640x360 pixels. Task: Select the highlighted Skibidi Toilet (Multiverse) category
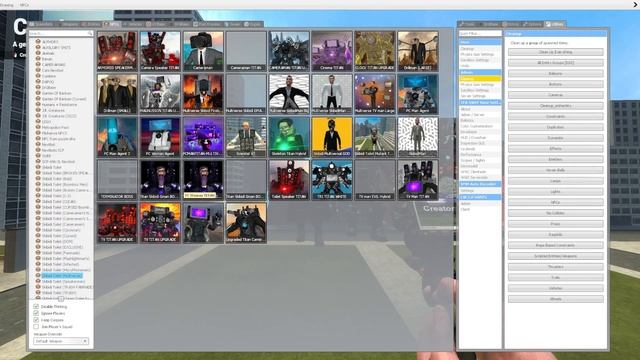tap(62, 276)
